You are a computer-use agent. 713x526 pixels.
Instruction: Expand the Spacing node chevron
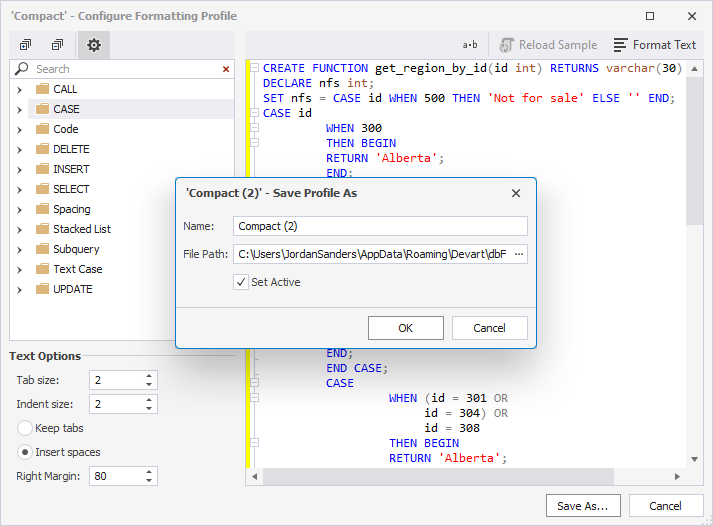[x=19, y=210]
